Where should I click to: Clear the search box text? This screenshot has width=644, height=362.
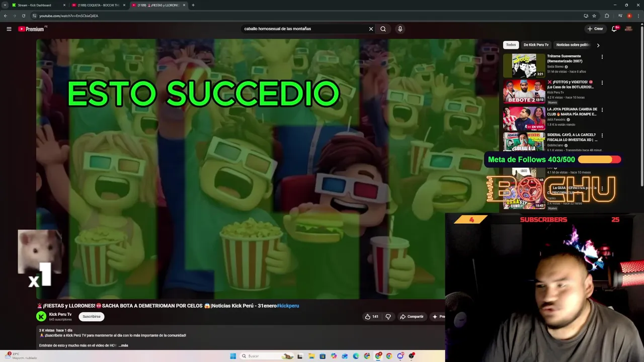[x=371, y=29]
